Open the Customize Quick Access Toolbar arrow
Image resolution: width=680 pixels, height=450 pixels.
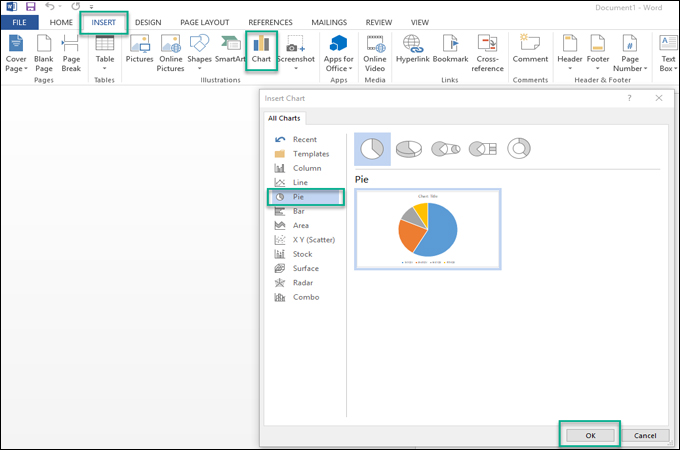92,7
